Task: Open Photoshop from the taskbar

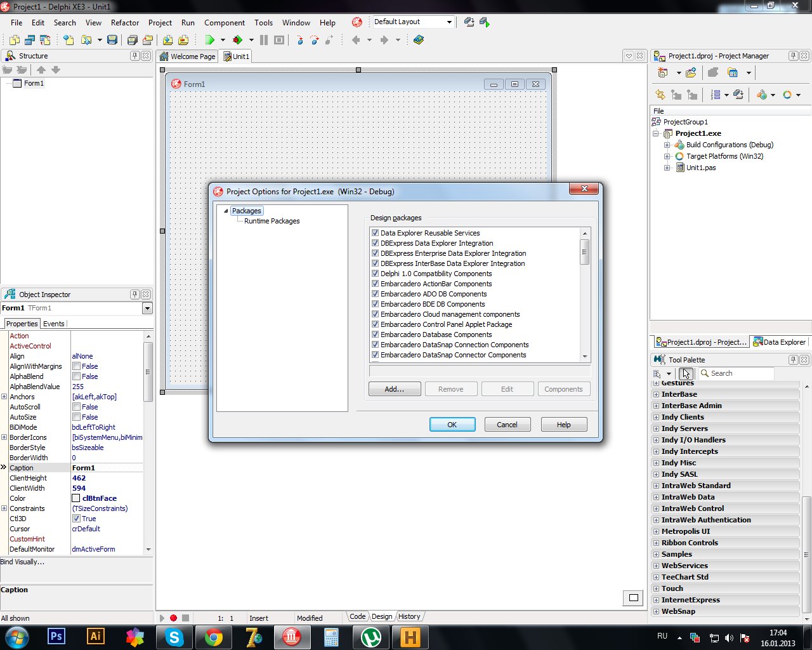Action: click(x=56, y=637)
